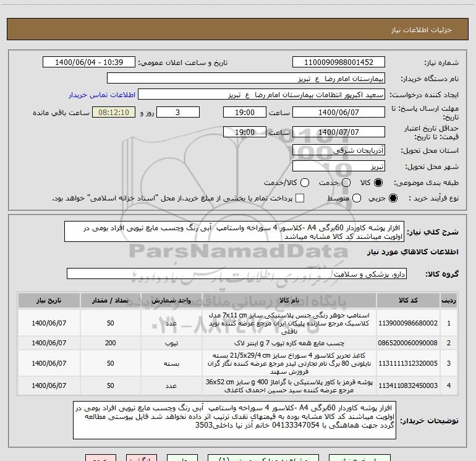Click the نام کالا column header

289,300
